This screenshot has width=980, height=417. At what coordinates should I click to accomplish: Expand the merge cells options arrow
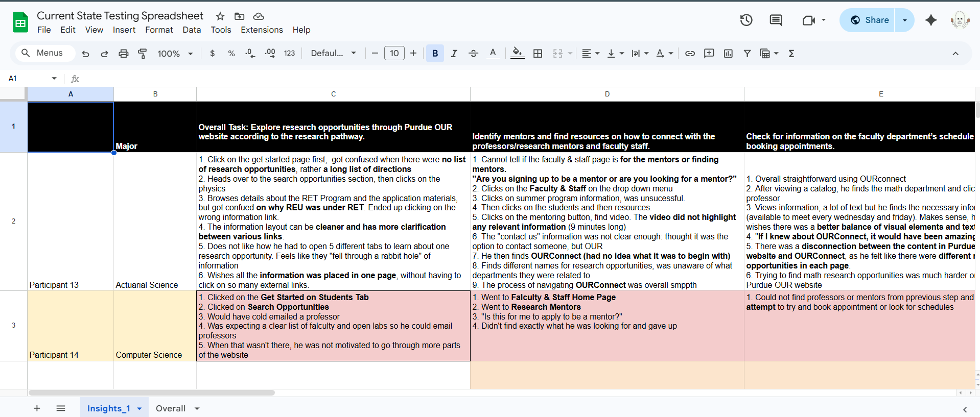570,54
